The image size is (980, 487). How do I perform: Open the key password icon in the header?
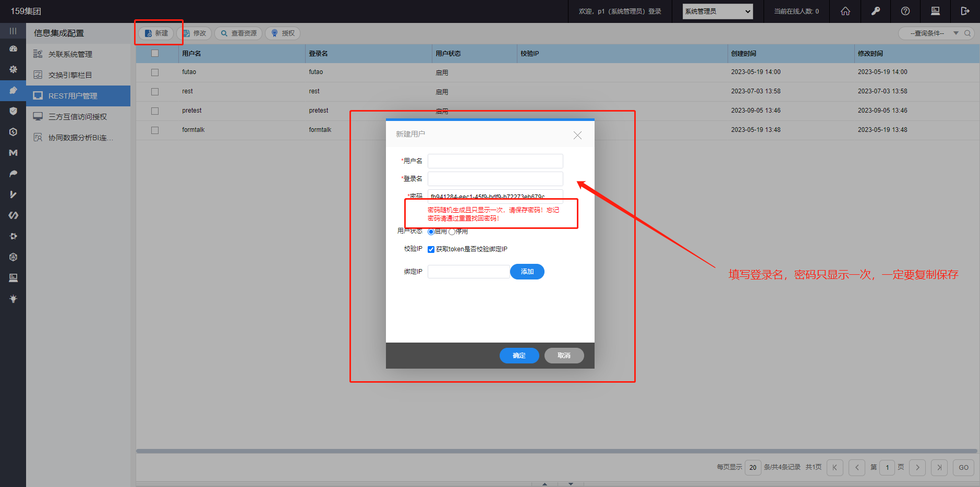click(x=876, y=11)
